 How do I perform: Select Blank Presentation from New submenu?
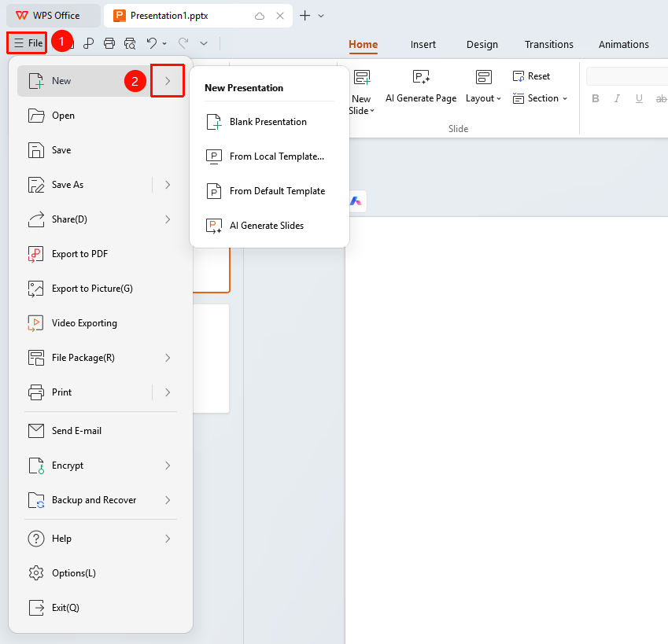pyautogui.click(x=268, y=122)
